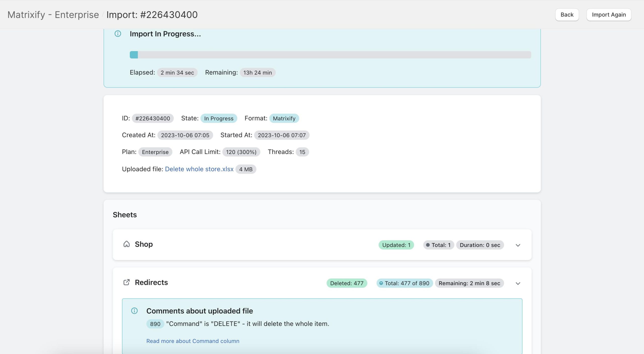
Task: Click the Redirects external-link icon
Action: click(127, 282)
